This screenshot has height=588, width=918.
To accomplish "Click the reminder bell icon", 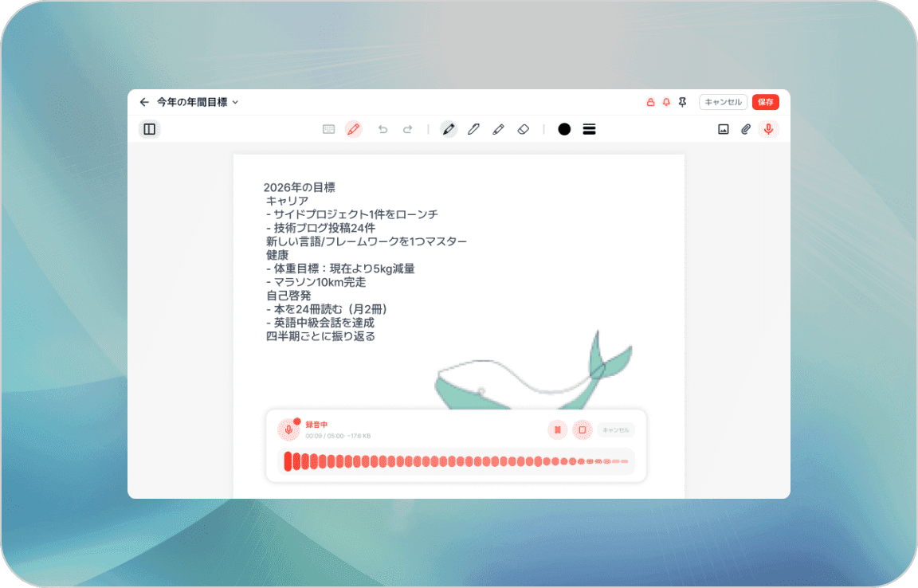I will (666, 102).
